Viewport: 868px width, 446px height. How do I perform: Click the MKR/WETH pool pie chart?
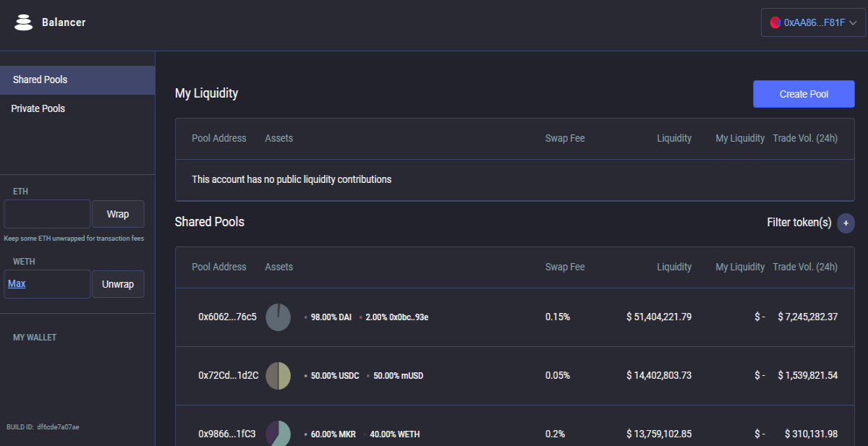click(278, 434)
